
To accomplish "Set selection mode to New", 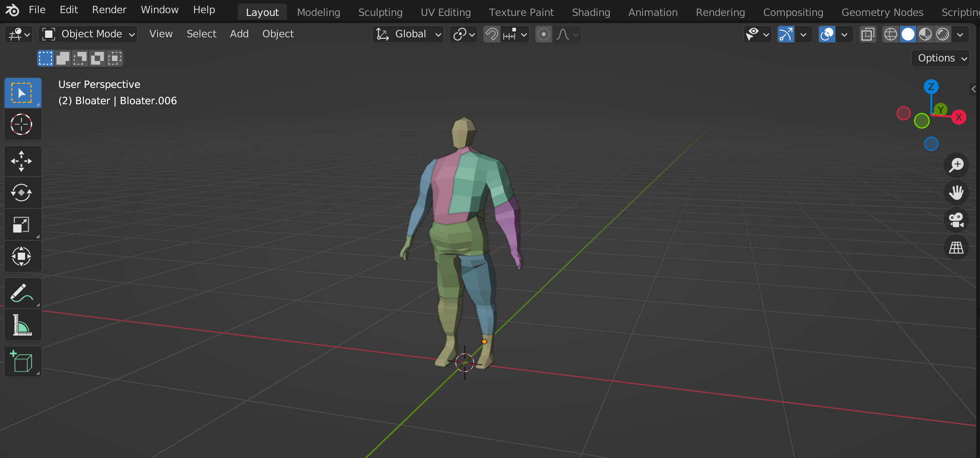I will (x=46, y=58).
